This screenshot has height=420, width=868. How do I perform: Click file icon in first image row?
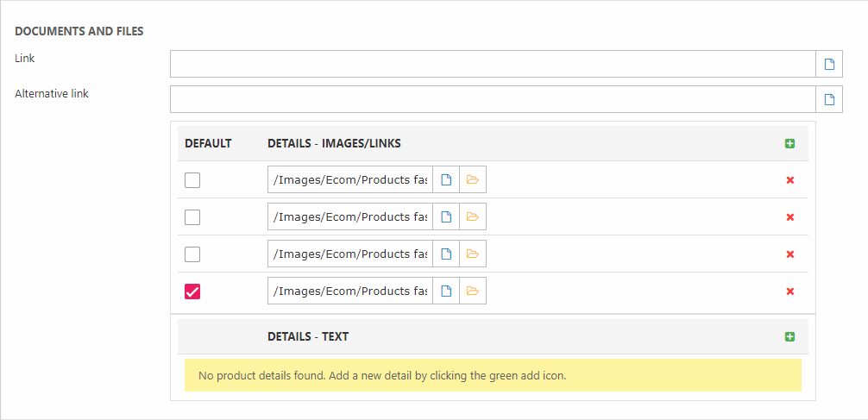click(x=446, y=179)
